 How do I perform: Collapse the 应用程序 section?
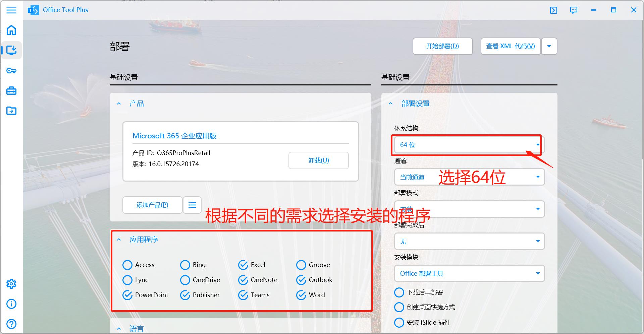coord(119,239)
